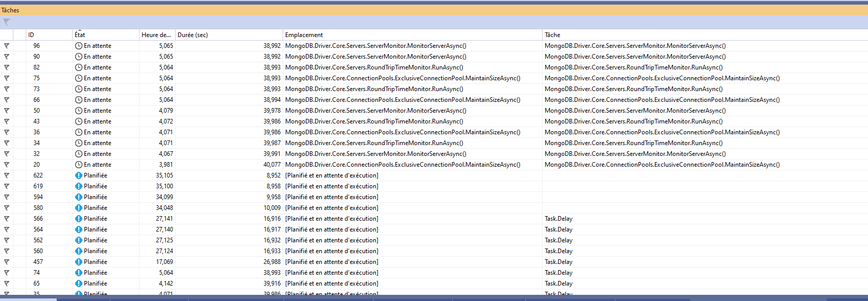Flag the task row with ID 622
The image size is (868, 301).
pyautogui.click(x=7, y=175)
